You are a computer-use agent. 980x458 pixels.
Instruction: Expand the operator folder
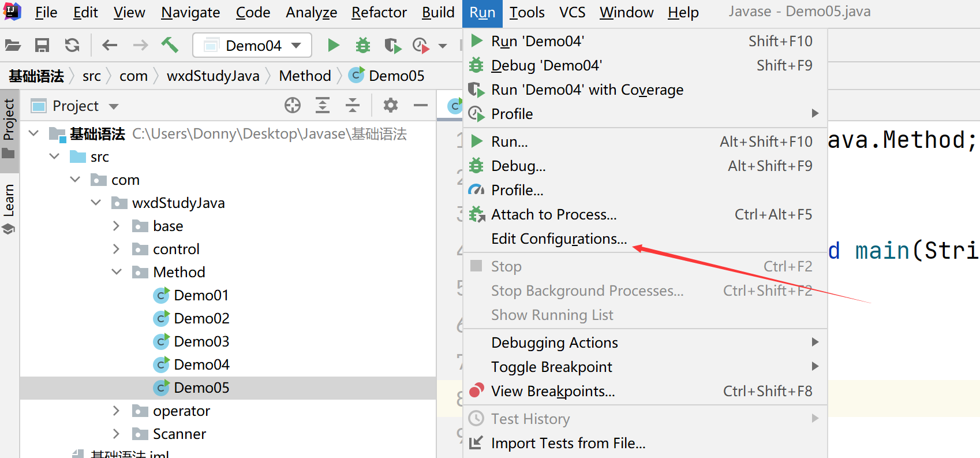coord(117,411)
